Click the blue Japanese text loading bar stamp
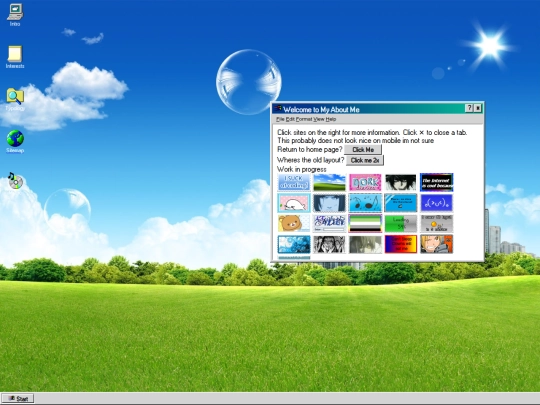 pyautogui.click(x=330, y=224)
